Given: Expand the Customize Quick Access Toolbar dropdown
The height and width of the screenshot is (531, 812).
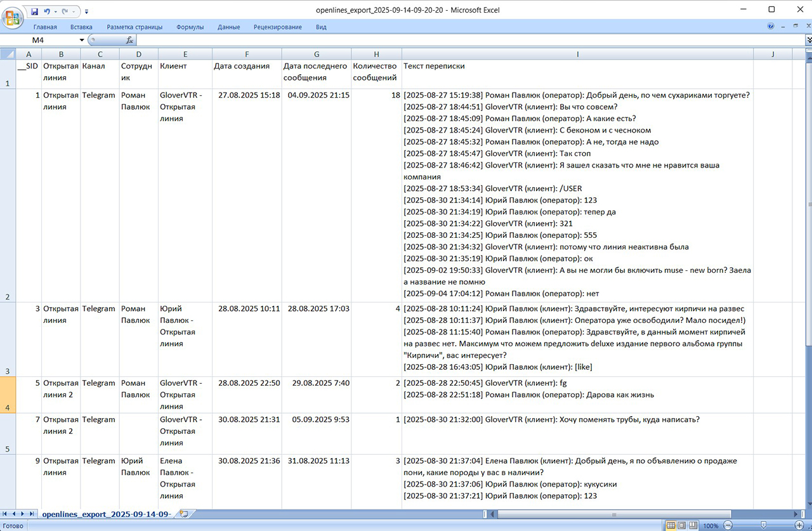Looking at the screenshot, I should (87, 11).
